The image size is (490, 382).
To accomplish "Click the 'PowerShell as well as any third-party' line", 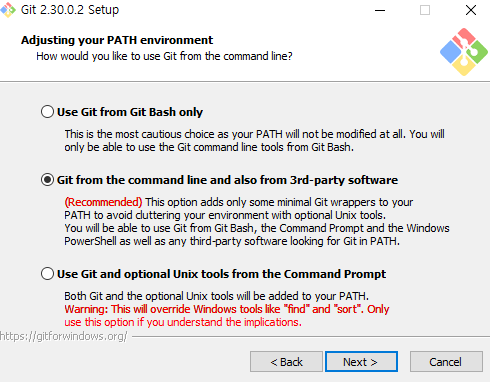I will pos(232,241).
